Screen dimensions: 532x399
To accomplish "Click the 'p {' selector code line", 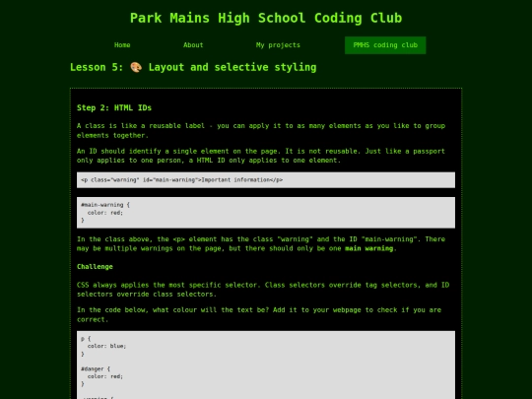I will (86, 339).
